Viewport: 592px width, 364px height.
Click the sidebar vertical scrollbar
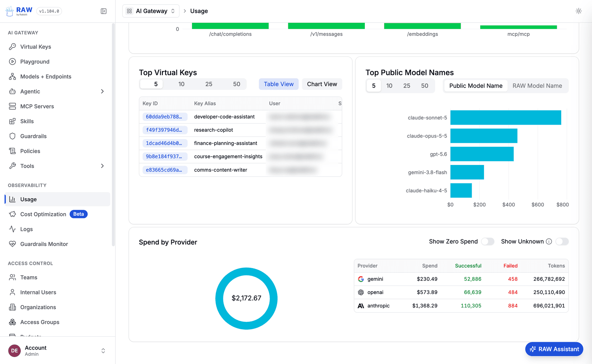coord(113,135)
